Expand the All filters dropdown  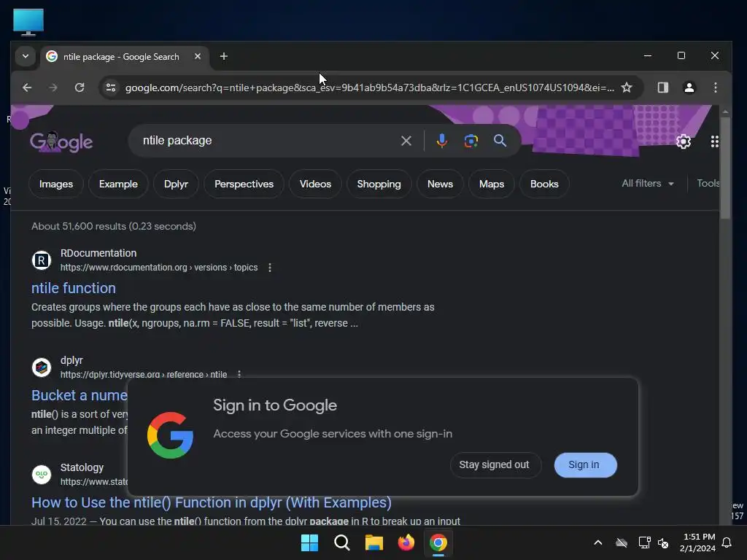pyautogui.click(x=648, y=183)
